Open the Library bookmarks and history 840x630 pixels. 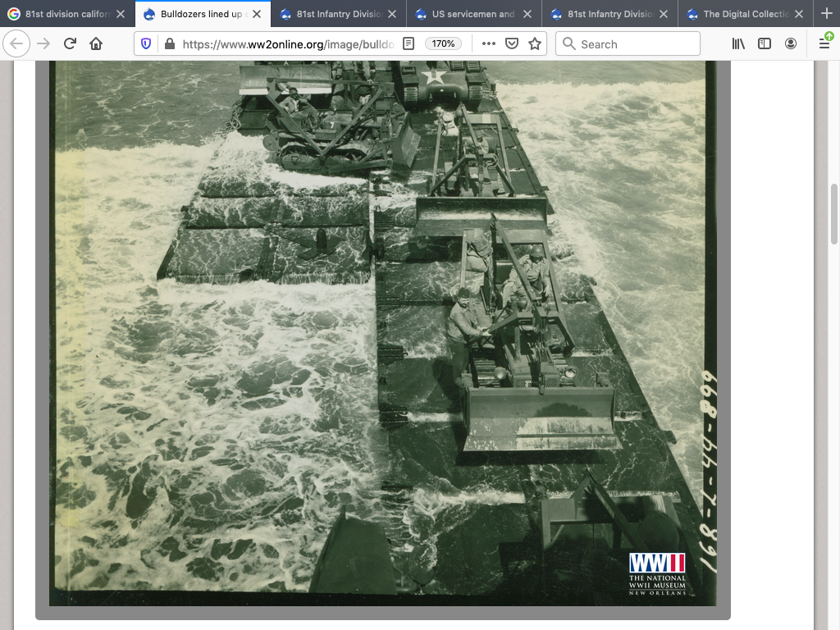[738, 44]
